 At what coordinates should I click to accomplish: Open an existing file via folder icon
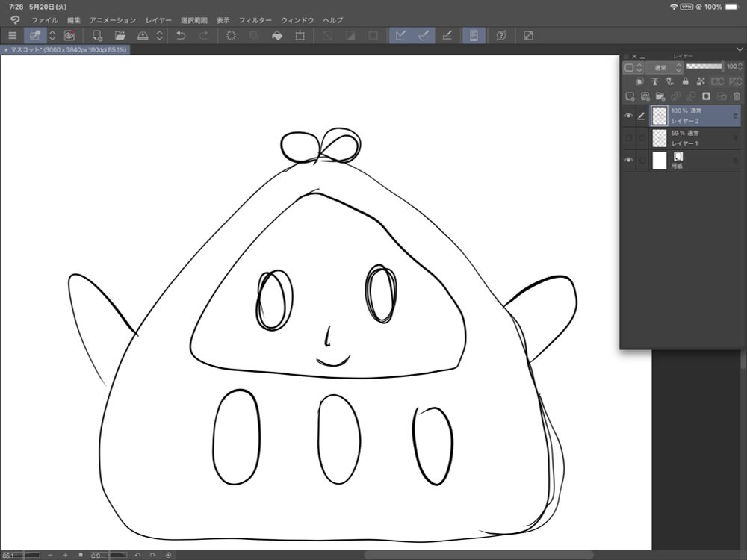(120, 36)
